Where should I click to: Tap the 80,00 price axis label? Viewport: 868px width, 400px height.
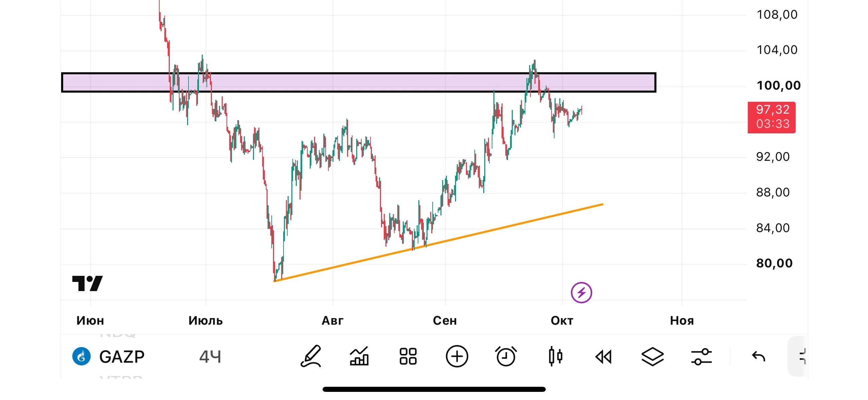(x=774, y=263)
